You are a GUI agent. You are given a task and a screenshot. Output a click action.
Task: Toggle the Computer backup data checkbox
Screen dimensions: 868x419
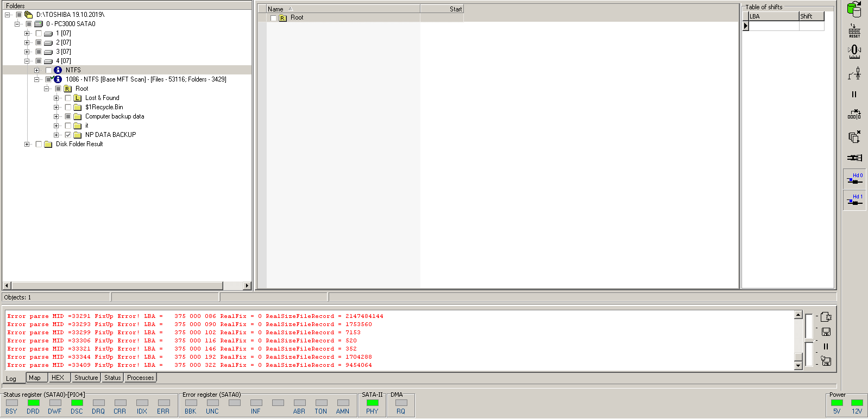point(68,116)
